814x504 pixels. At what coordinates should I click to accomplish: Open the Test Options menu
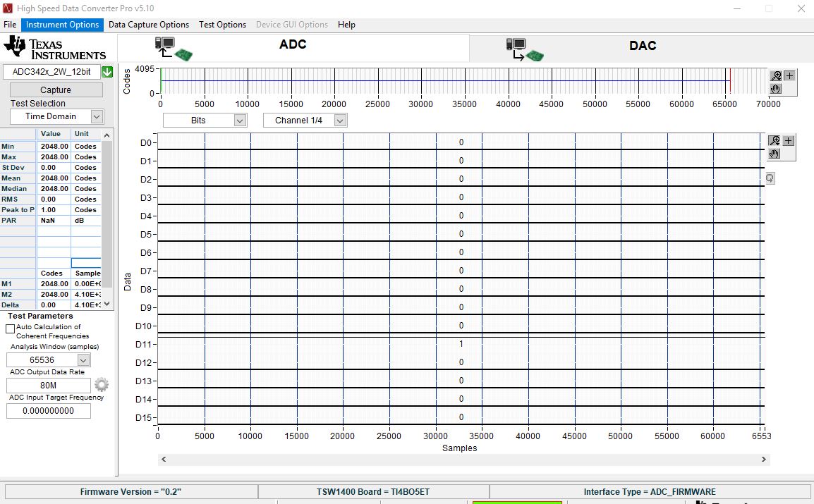tap(222, 25)
